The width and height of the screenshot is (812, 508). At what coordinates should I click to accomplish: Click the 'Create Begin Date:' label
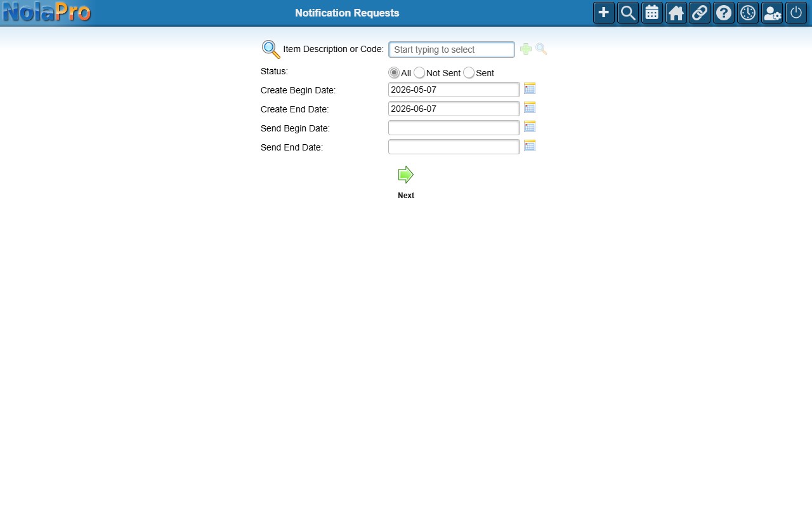point(298,90)
